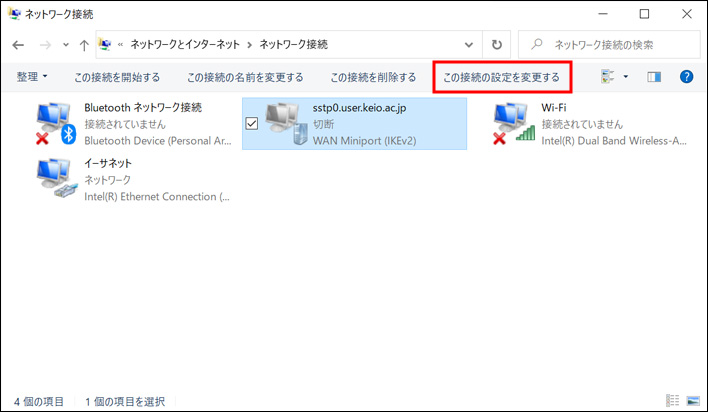708x412 pixels.
Task: Click the refresh button beside address bar
Action: 497,45
